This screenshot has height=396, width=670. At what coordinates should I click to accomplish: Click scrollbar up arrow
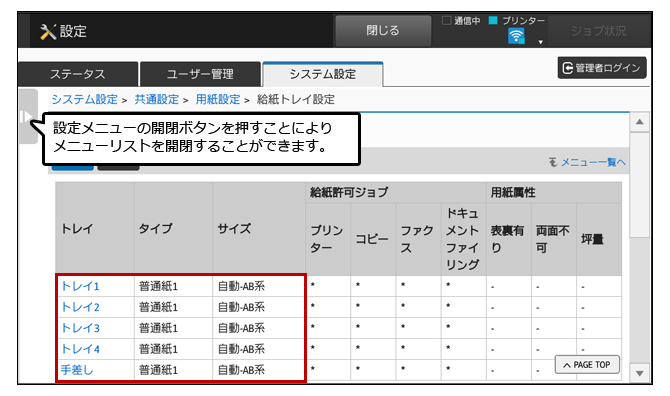point(640,122)
